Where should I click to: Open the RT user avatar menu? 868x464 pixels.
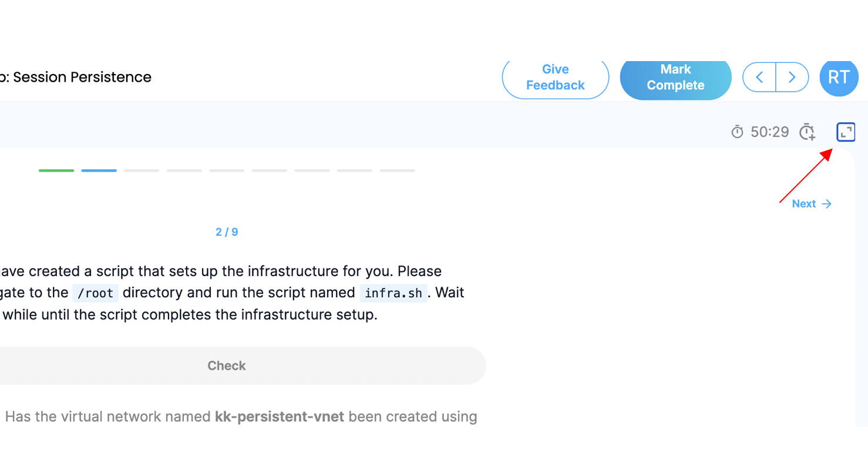click(839, 77)
